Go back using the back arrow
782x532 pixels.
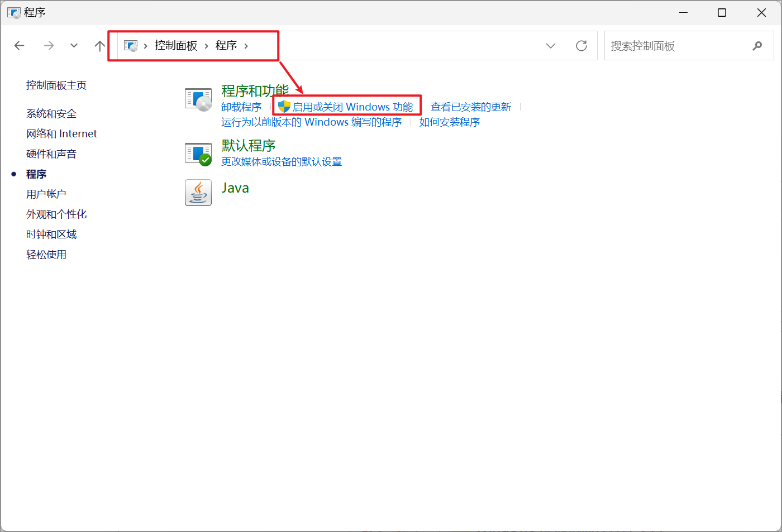coord(20,46)
